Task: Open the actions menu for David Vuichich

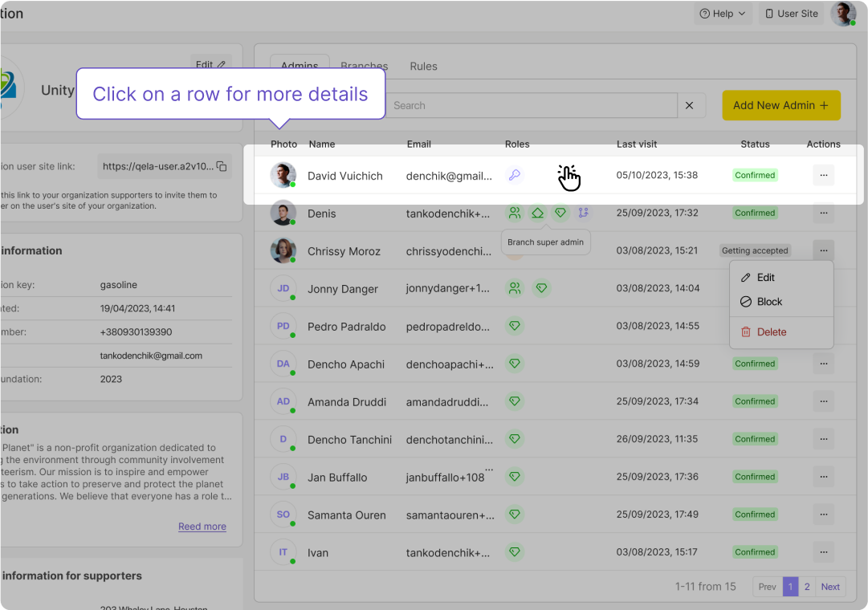Action: point(823,175)
